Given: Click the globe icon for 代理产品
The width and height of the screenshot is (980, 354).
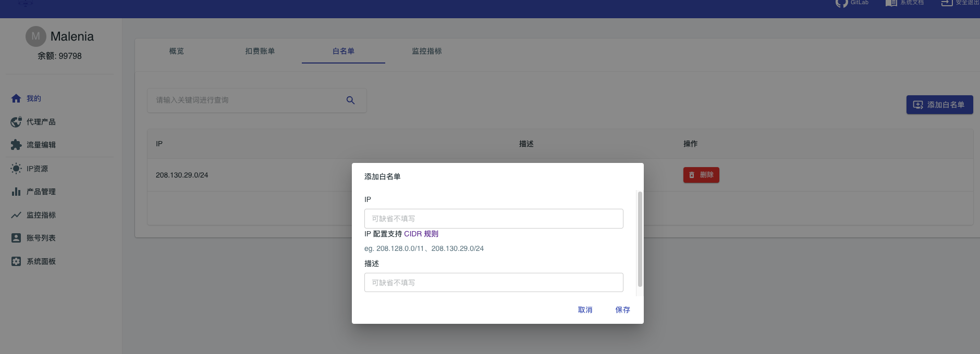Looking at the screenshot, I should 16,122.
